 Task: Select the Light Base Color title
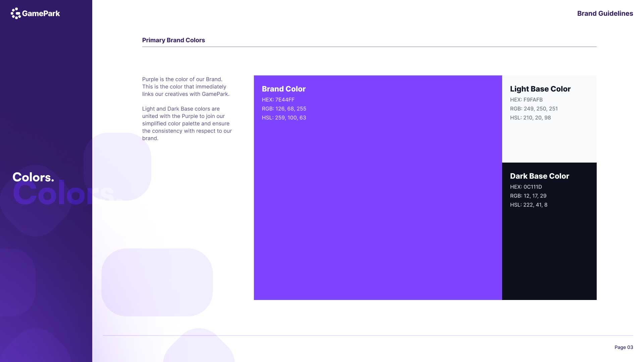tap(540, 89)
